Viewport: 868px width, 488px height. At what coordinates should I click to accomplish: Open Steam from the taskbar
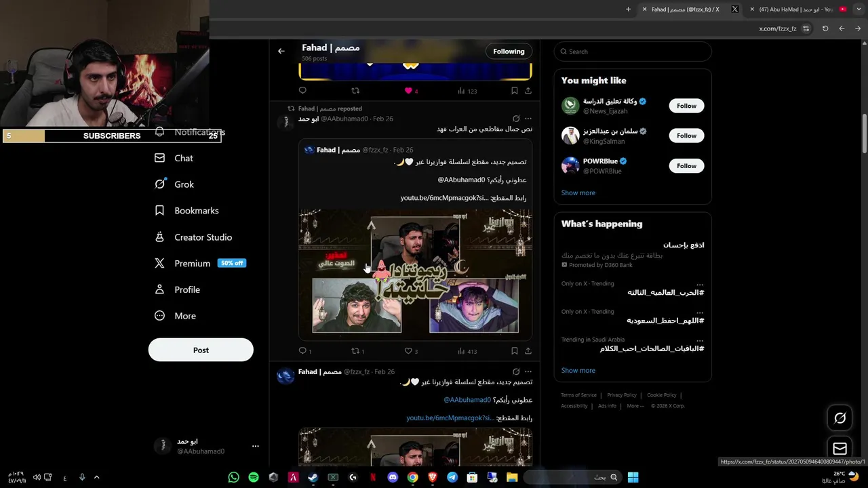click(x=313, y=477)
